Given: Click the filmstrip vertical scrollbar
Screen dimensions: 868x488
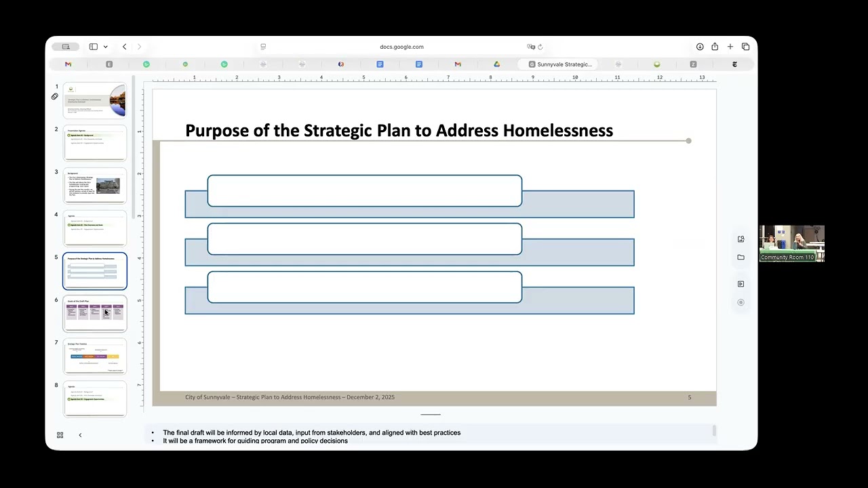Looking at the screenshot, I should pyautogui.click(x=134, y=146).
